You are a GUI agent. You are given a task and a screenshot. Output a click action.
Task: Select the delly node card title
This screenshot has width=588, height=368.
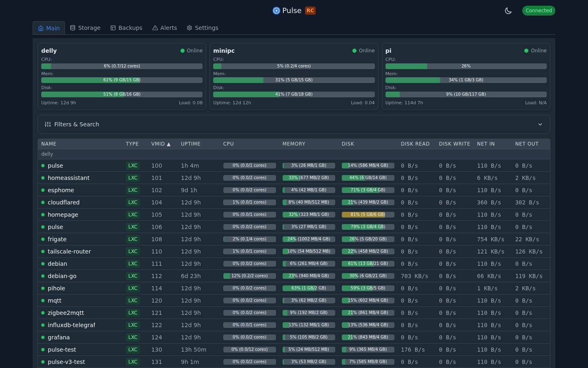tap(49, 51)
